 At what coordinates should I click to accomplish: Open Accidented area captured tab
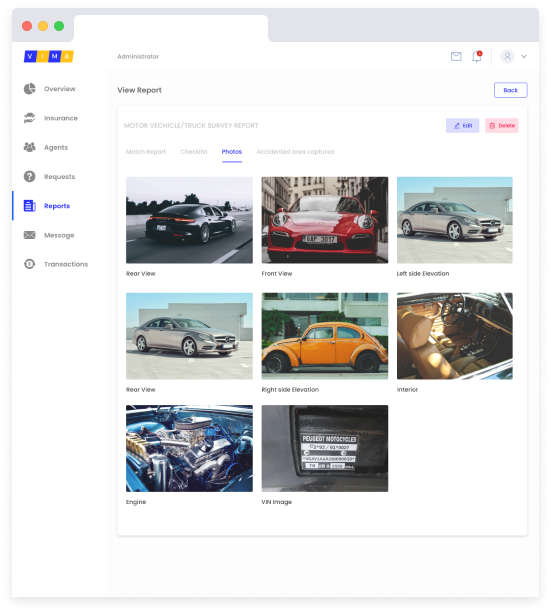pos(295,152)
